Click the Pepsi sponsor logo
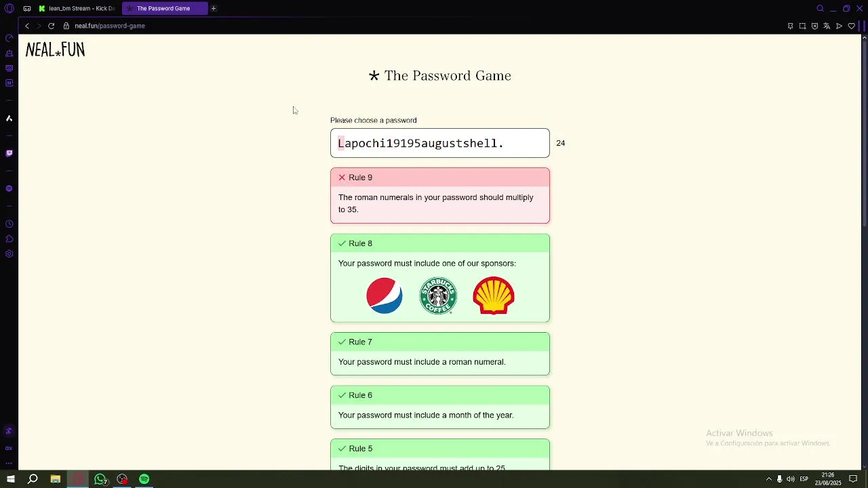The height and width of the screenshot is (488, 868). pyautogui.click(x=384, y=296)
